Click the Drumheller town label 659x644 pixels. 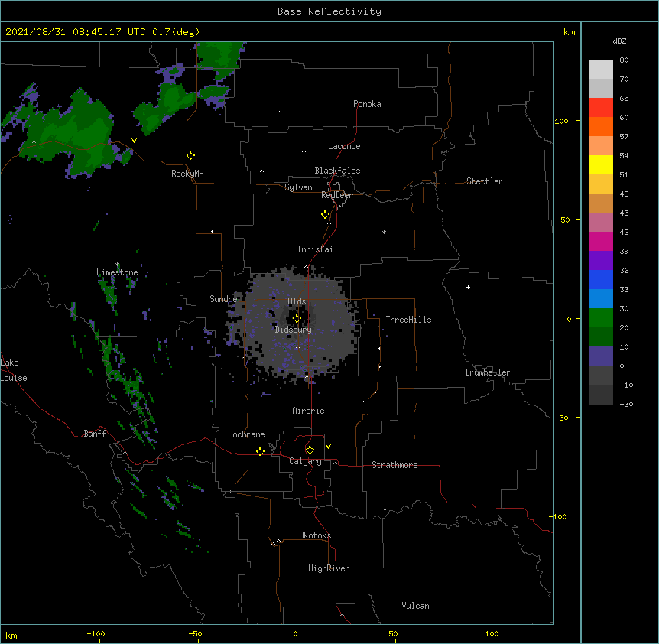[488, 372]
